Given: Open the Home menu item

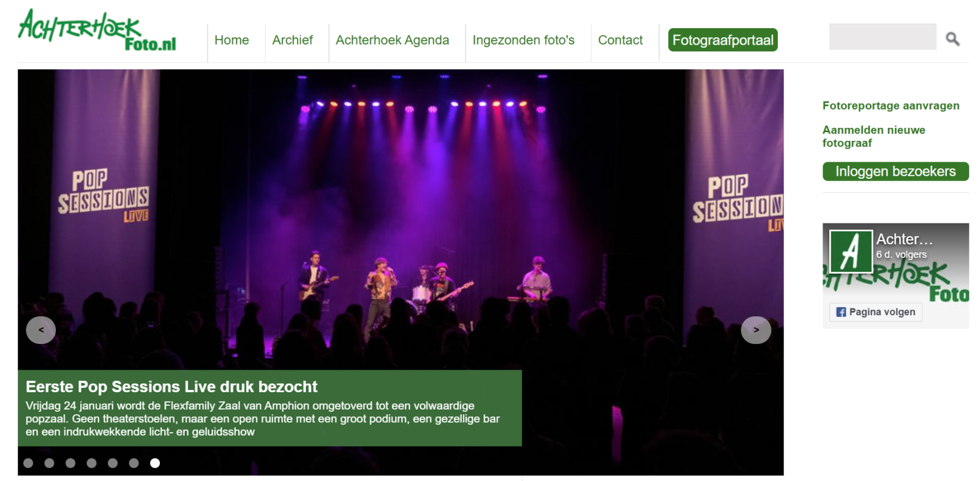Looking at the screenshot, I should pyautogui.click(x=232, y=40).
